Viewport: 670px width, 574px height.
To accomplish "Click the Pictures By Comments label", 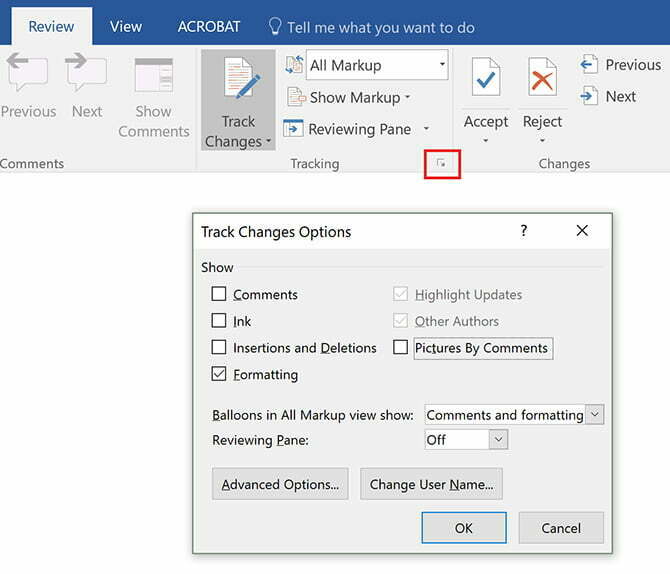I will [481, 348].
